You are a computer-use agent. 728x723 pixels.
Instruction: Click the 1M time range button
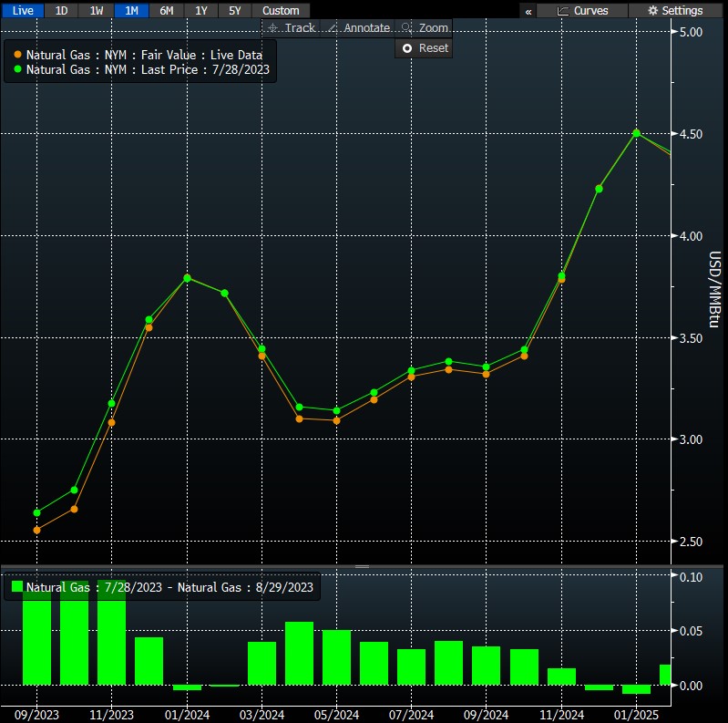[131, 10]
